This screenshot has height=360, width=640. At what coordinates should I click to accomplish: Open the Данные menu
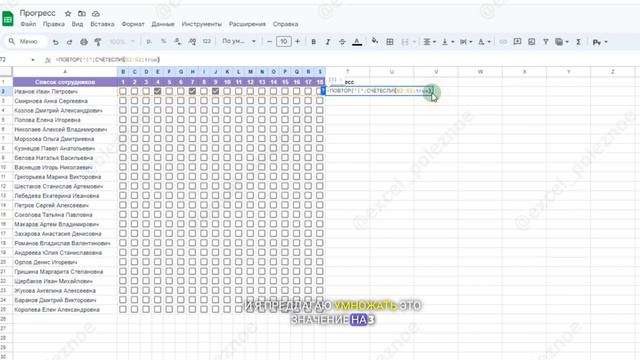pos(163,24)
